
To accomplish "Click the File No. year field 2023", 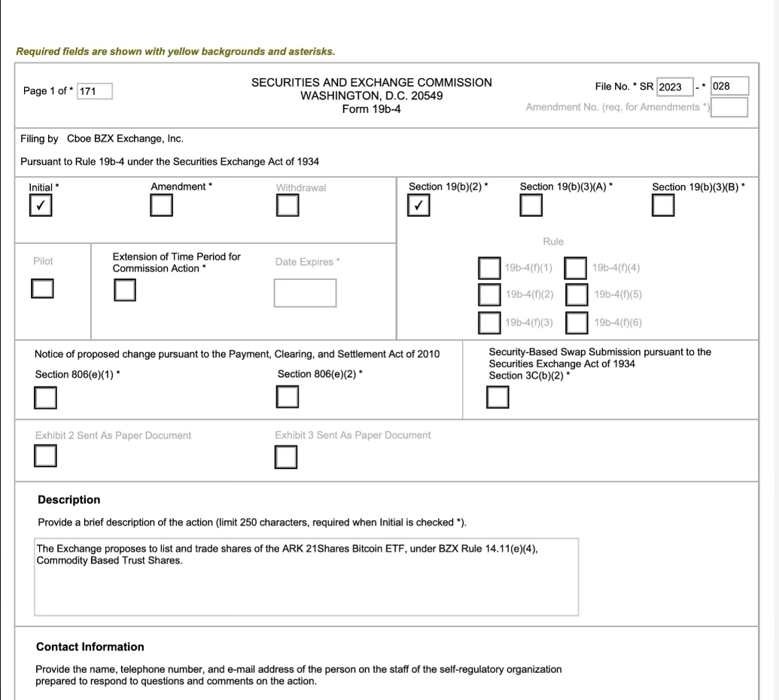I will (x=674, y=87).
